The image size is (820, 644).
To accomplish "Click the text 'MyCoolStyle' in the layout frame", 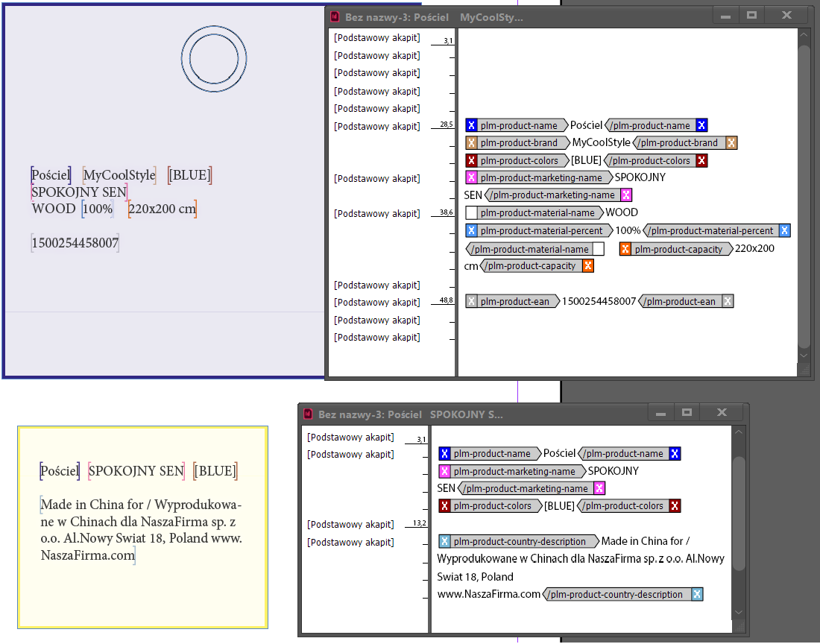I will click(119, 175).
